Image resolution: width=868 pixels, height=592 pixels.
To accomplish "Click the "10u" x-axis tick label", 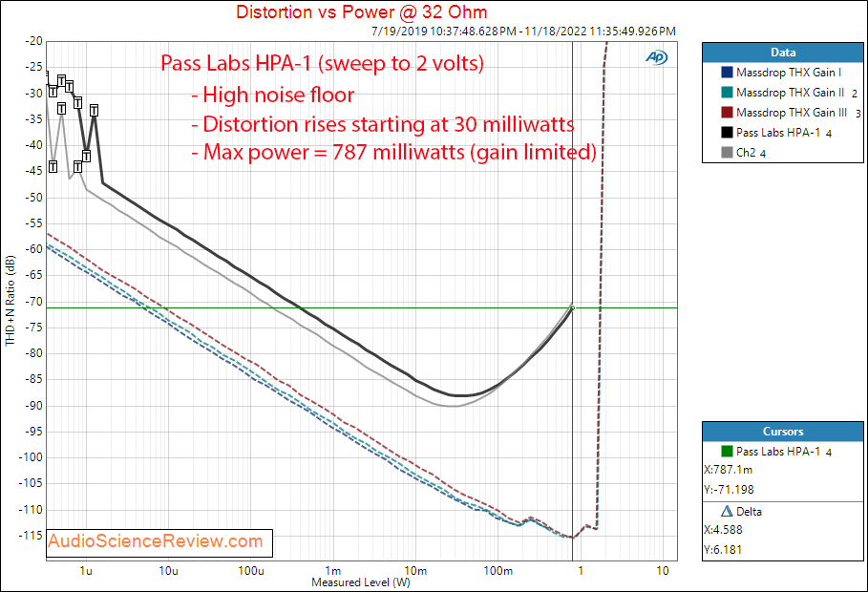I will pyautogui.click(x=168, y=570).
